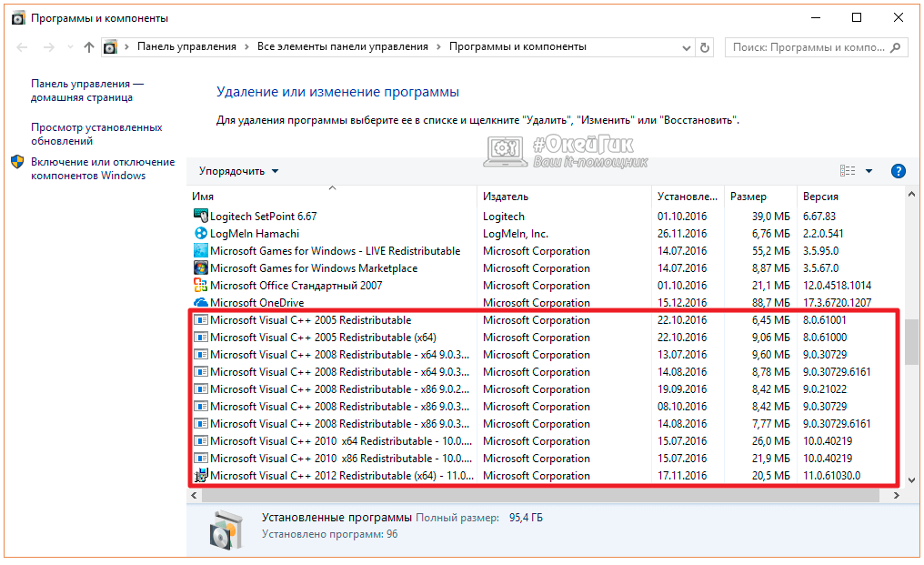Click the Visual C++ 2008 x86 9.0.2... icon

point(201,389)
